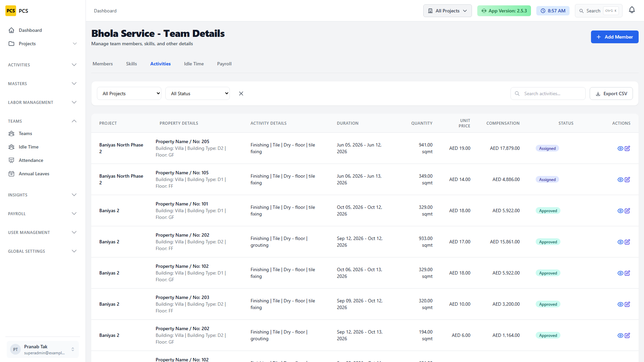View the Property No: 101 activity

(x=620, y=211)
